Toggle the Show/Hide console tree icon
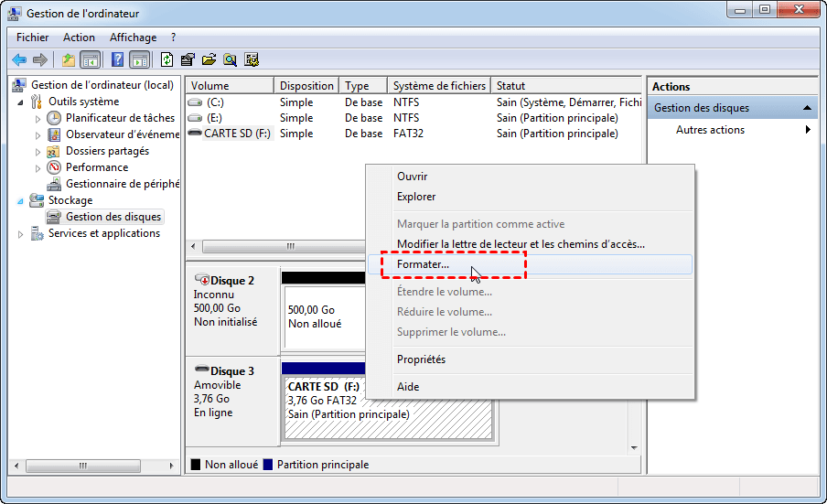 pyautogui.click(x=91, y=60)
